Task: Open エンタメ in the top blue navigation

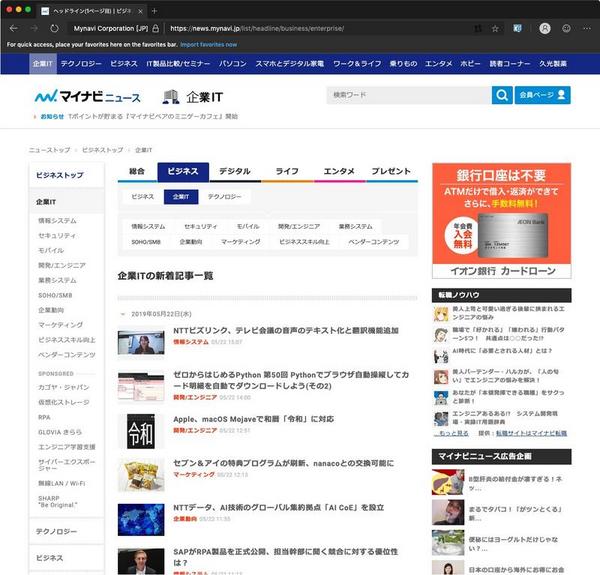Action: pyautogui.click(x=439, y=64)
